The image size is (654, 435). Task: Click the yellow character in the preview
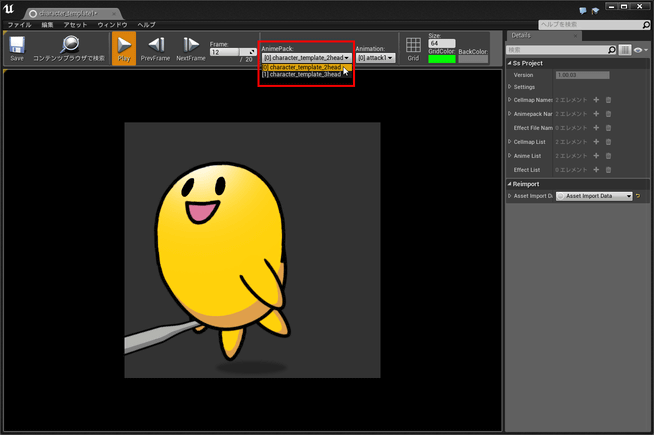pos(221,259)
